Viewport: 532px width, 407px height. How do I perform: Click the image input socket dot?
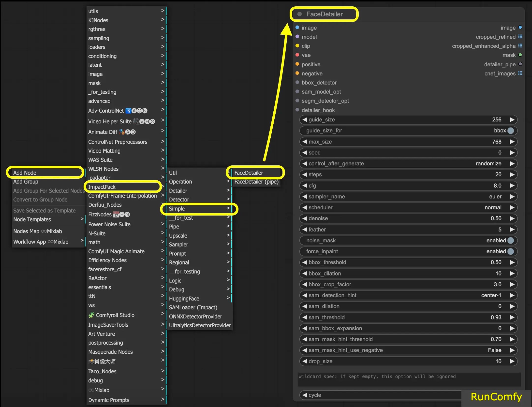click(297, 28)
